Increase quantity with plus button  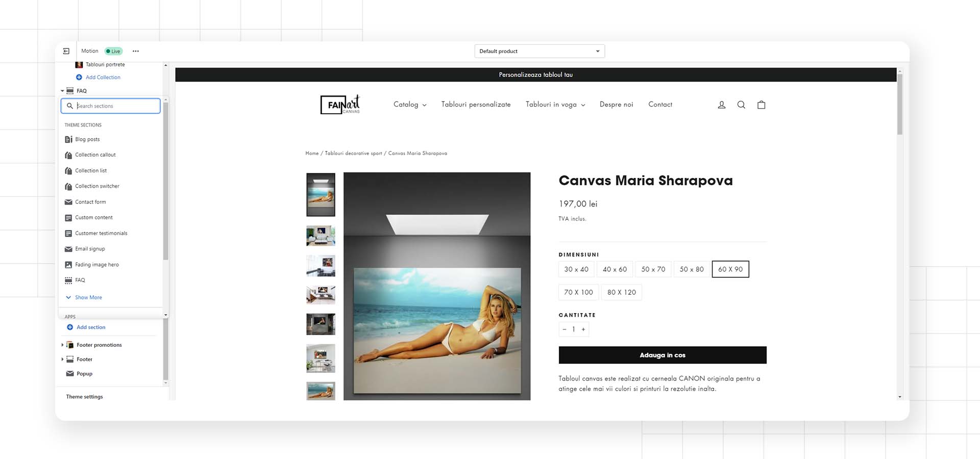point(583,329)
